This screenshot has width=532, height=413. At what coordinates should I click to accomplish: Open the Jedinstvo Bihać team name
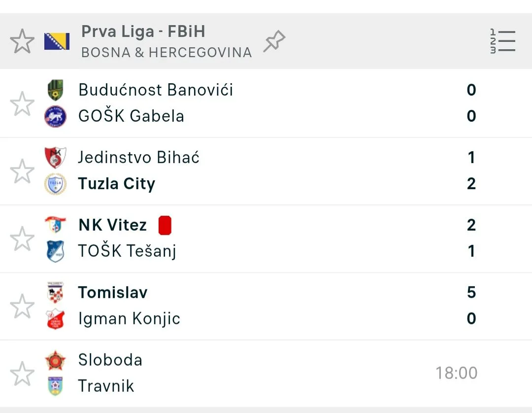(139, 157)
